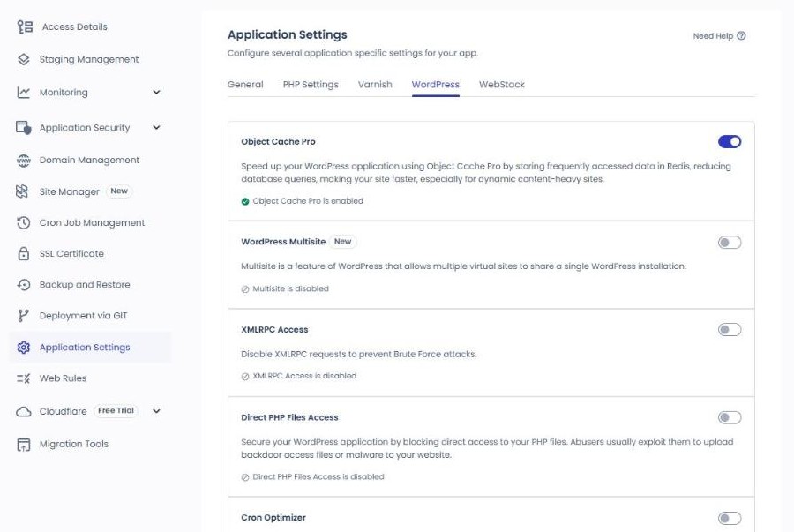794x532 pixels.
Task: Click the Access Details sidebar icon
Action: coord(25,26)
